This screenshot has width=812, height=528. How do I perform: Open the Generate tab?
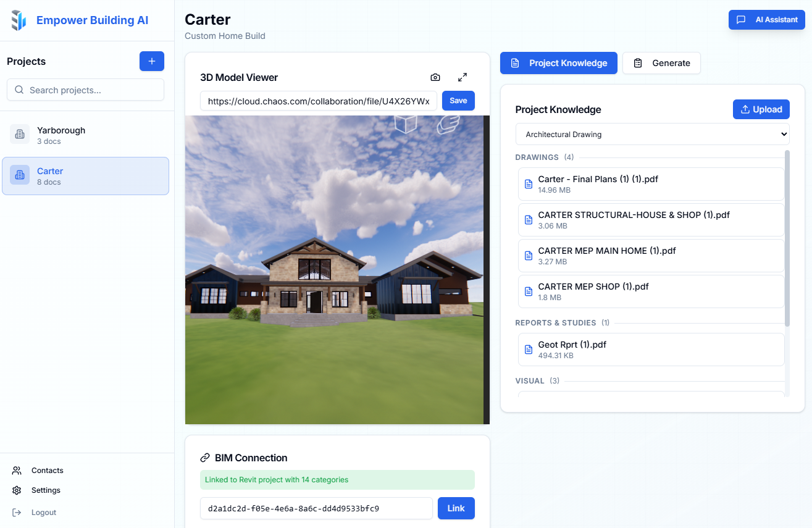(x=661, y=62)
